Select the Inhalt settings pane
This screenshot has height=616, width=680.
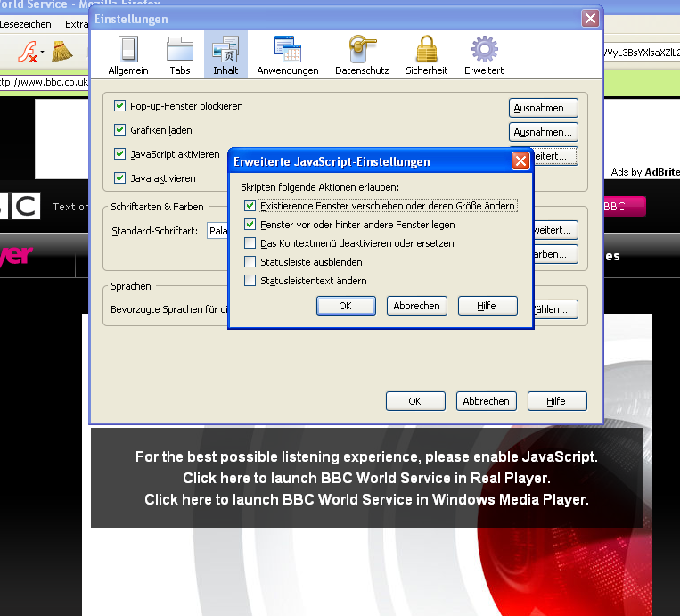point(225,55)
